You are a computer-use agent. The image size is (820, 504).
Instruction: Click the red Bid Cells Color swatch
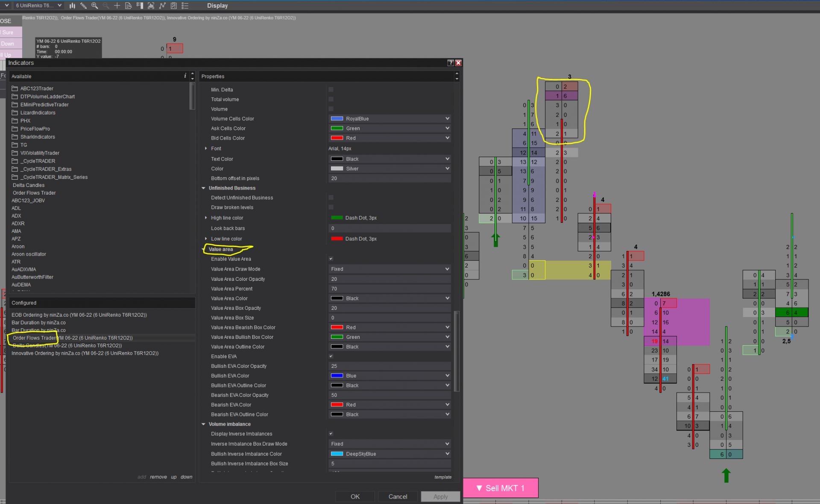click(x=337, y=138)
